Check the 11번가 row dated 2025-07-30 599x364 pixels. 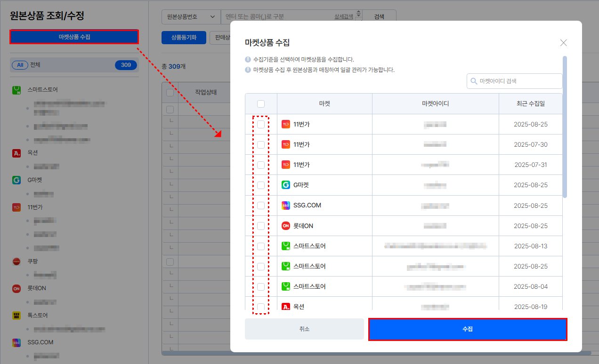[x=261, y=144]
